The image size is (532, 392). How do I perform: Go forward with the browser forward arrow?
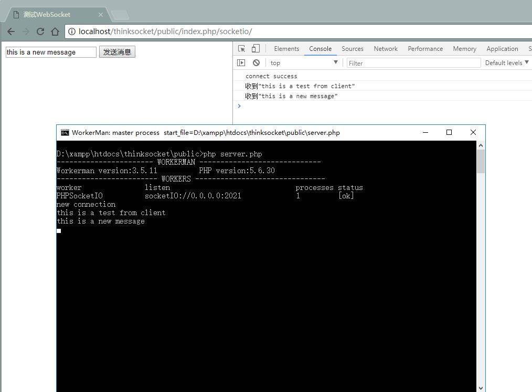[x=26, y=31]
